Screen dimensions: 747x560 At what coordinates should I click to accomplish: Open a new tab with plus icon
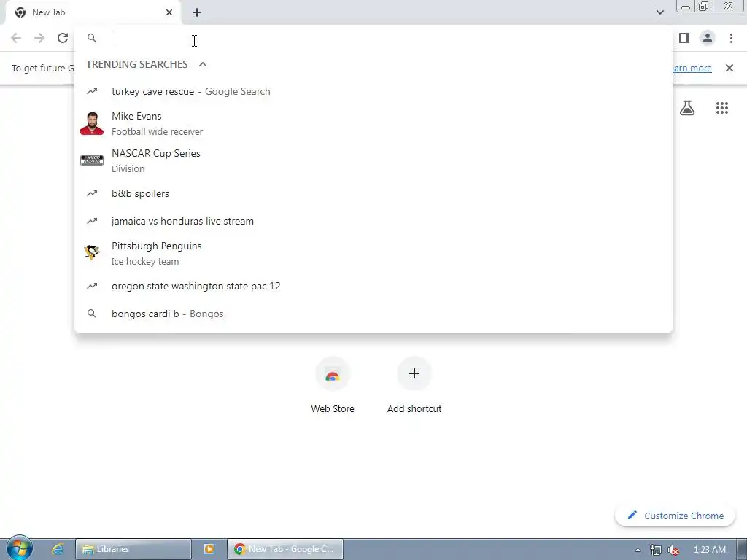[x=197, y=12]
